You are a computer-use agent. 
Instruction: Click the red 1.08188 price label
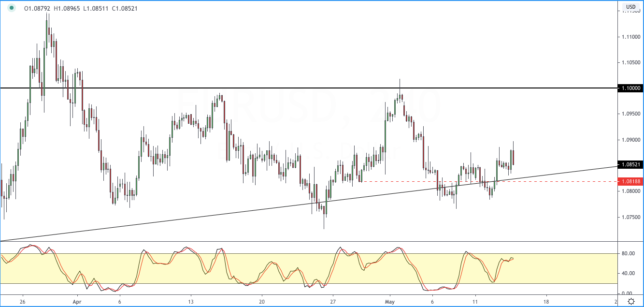tap(630, 181)
